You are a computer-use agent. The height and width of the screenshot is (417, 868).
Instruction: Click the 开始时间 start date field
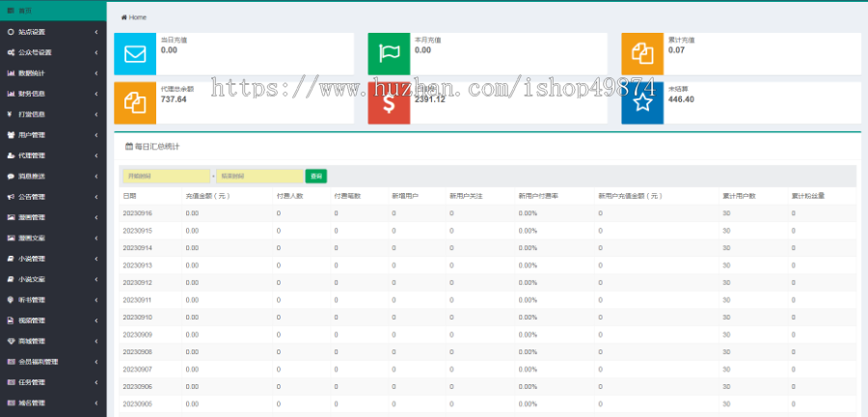click(x=165, y=176)
